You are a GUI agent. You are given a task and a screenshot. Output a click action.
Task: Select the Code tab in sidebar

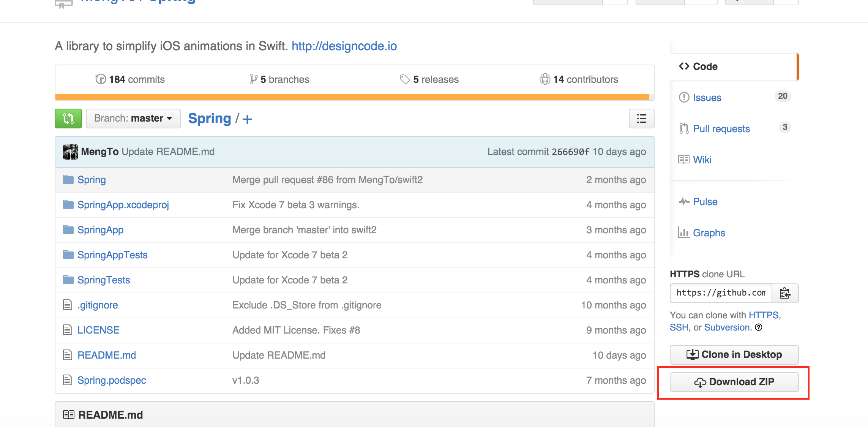734,66
